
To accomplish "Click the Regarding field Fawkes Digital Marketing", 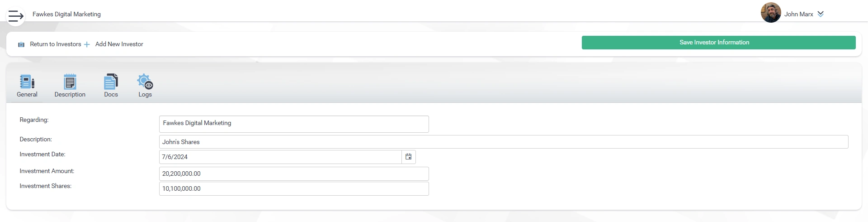I will pos(294,124).
